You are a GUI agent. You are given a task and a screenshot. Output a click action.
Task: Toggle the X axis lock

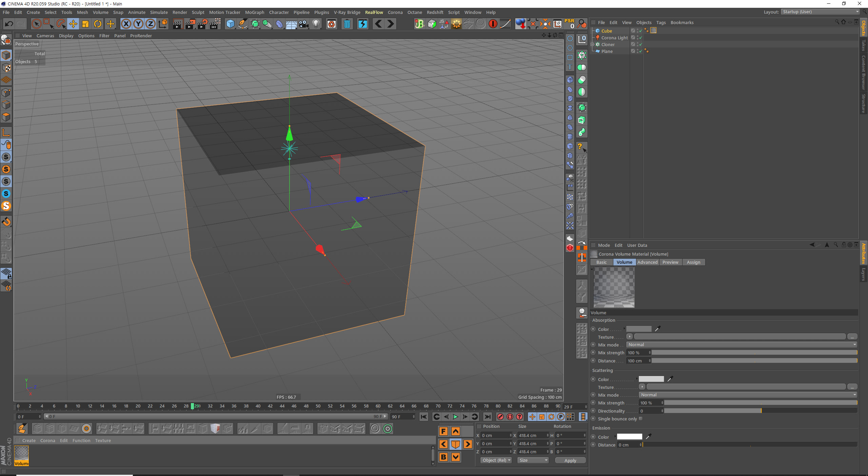126,24
